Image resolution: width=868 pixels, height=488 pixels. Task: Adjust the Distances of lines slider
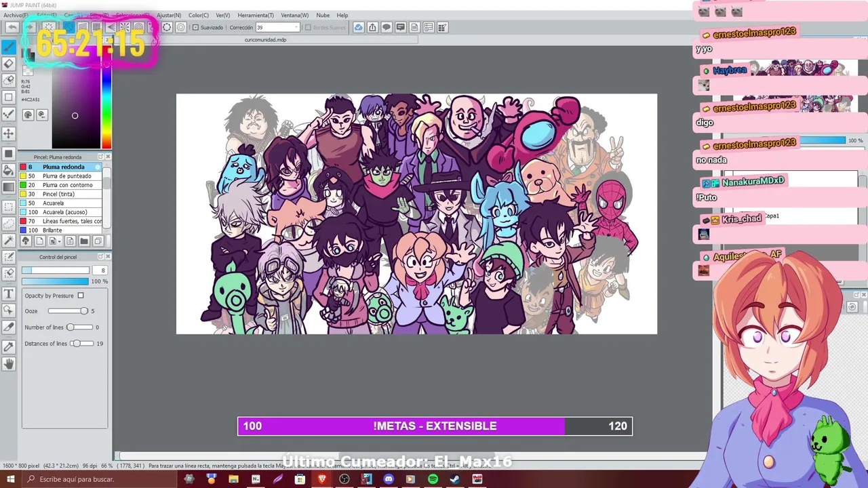pyautogui.click(x=82, y=344)
